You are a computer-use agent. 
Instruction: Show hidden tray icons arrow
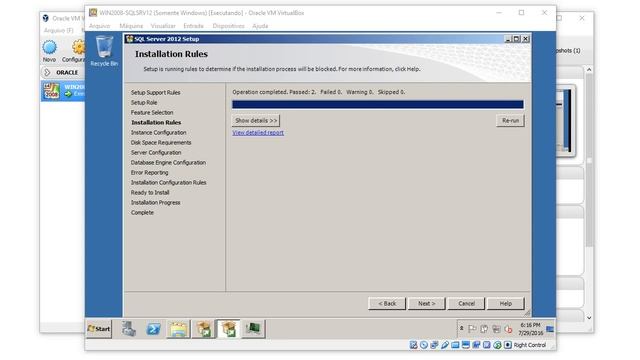(x=462, y=329)
